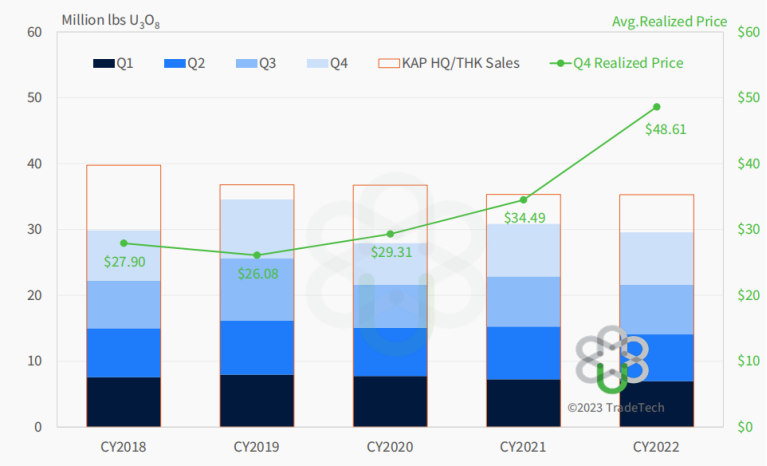Click the CY2020 axis label
767x466 pixels.
pos(390,446)
